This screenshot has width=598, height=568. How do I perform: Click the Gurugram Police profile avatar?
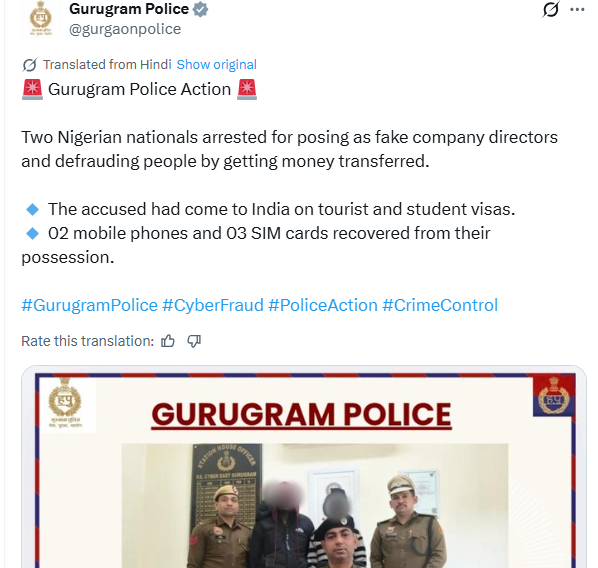41,19
